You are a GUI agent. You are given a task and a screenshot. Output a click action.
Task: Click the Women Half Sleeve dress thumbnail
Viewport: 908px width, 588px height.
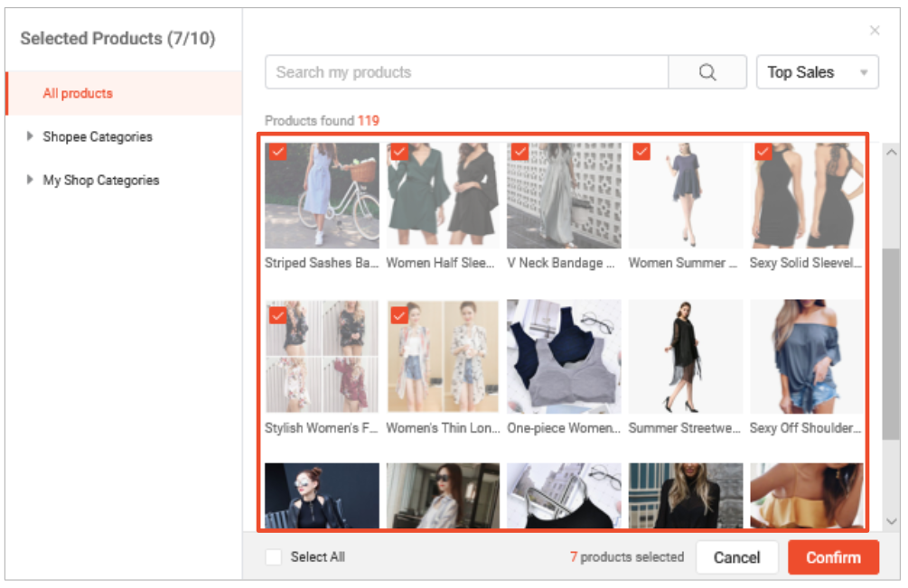(x=443, y=196)
